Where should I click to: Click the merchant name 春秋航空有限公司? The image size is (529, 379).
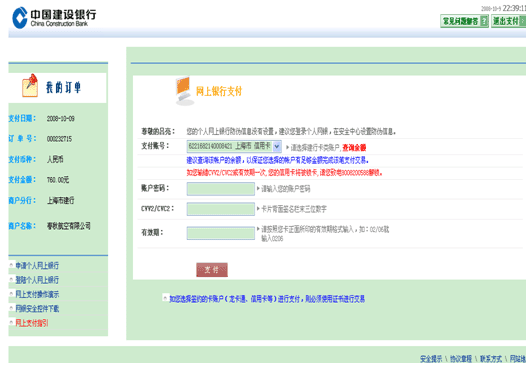(69, 226)
